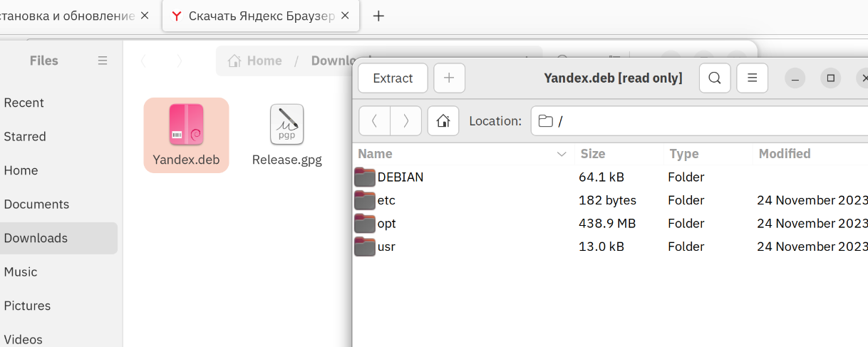Go back in the Files window
This screenshot has width=868, height=347.
tap(145, 61)
